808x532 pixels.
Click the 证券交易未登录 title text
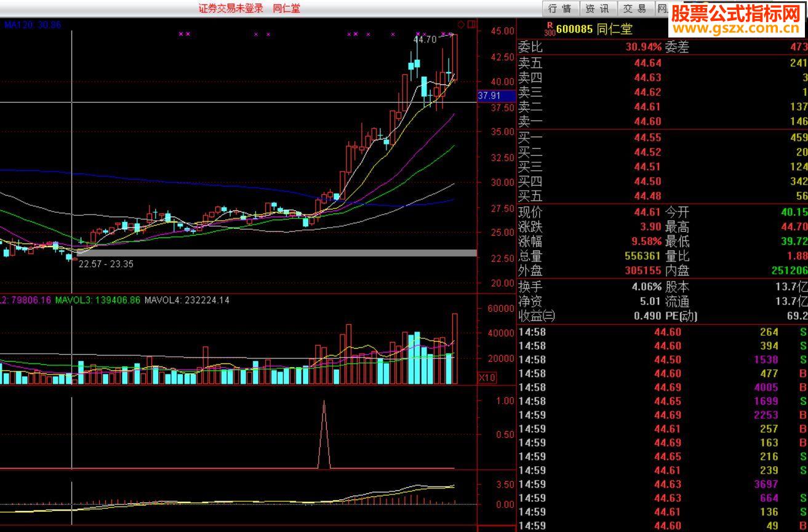pos(231,8)
